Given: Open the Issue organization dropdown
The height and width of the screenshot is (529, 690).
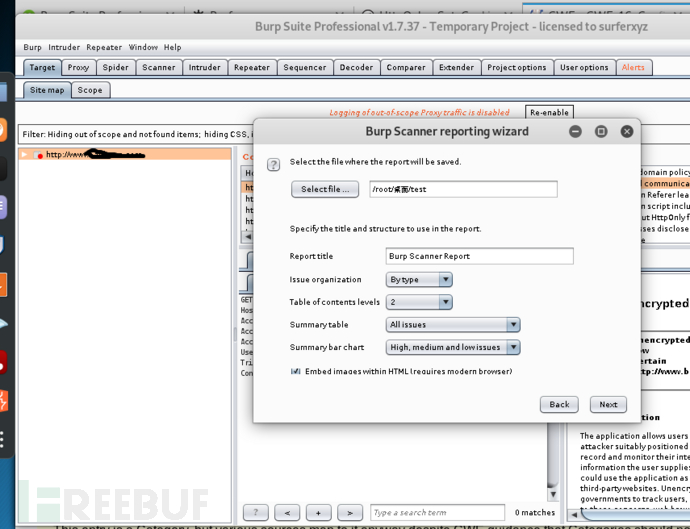Looking at the screenshot, I should [419, 279].
